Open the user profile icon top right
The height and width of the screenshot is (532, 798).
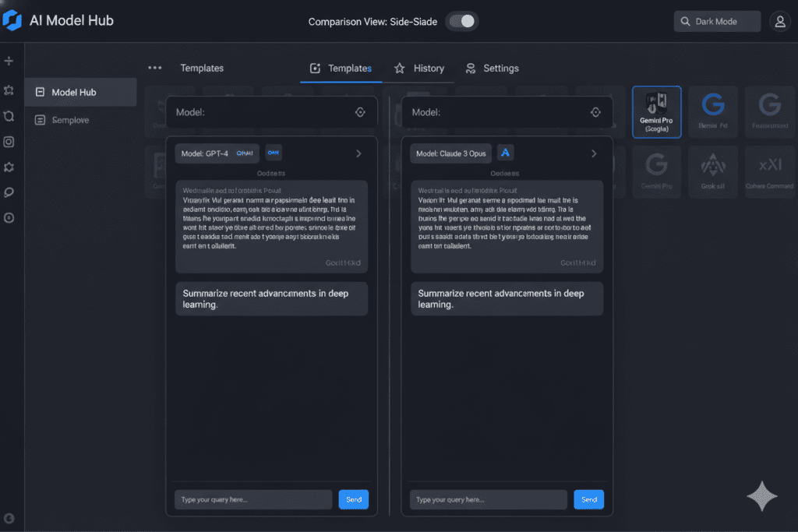coord(780,21)
